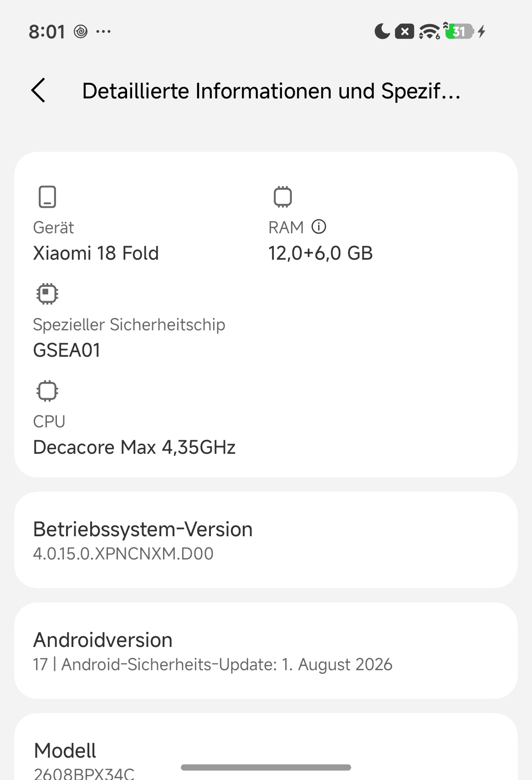Tap the GSEA01 security chip value
Screen dimensions: 532x780
[67, 350]
